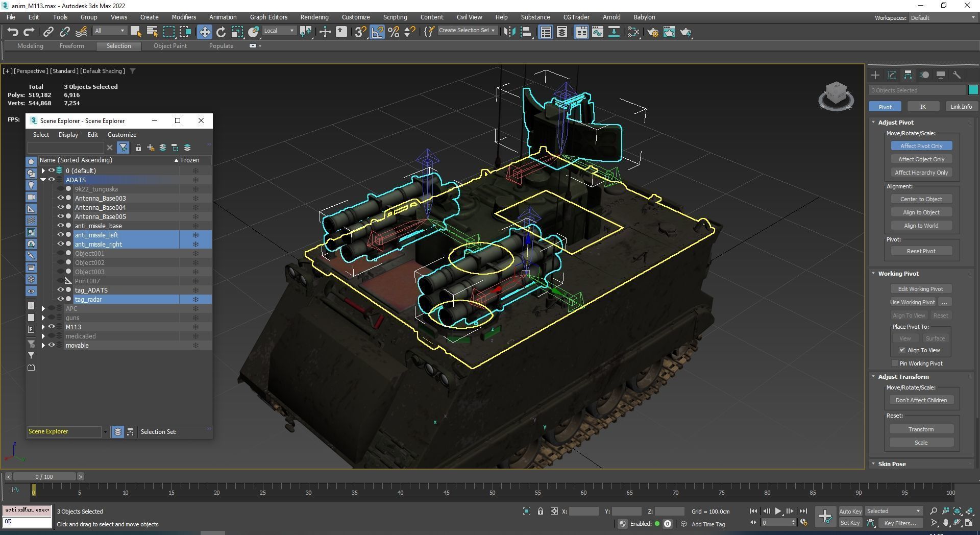
Task: Toggle the Scene Explorer toolbar icon
Action: click(x=546, y=32)
